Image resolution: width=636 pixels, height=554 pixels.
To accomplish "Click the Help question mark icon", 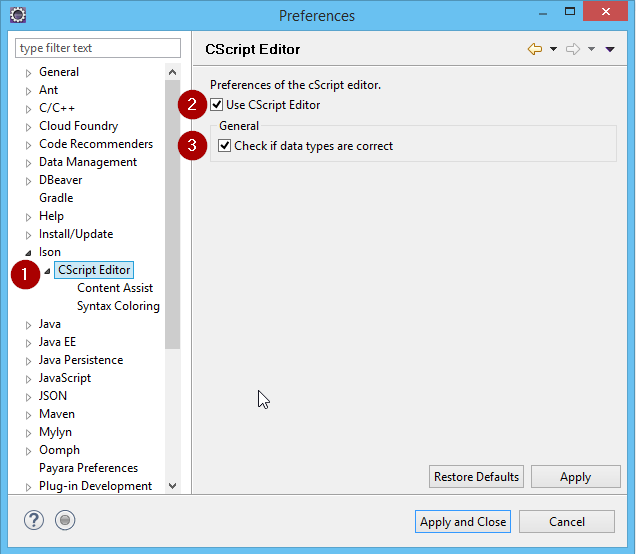I will (32, 521).
